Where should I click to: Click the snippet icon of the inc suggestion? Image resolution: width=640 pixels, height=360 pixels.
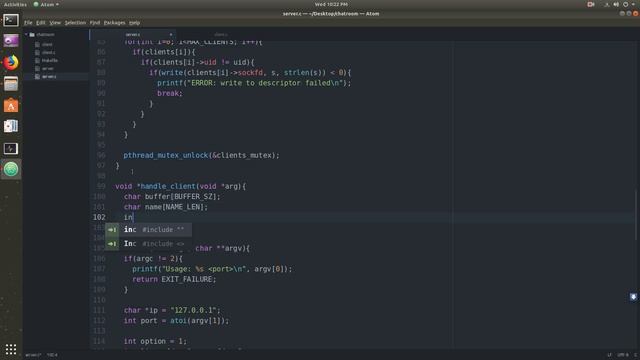point(112,230)
